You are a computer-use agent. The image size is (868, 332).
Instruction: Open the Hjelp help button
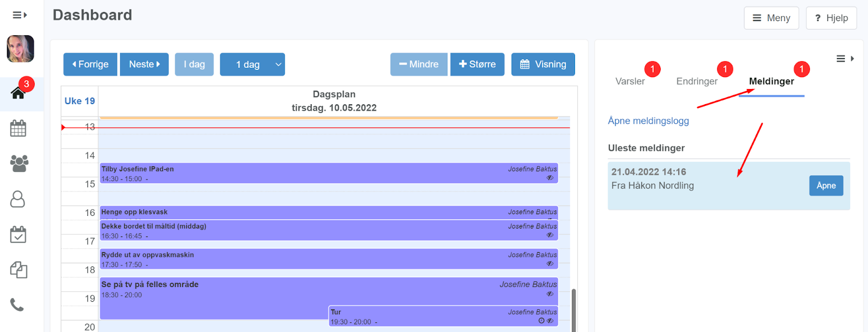click(831, 18)
